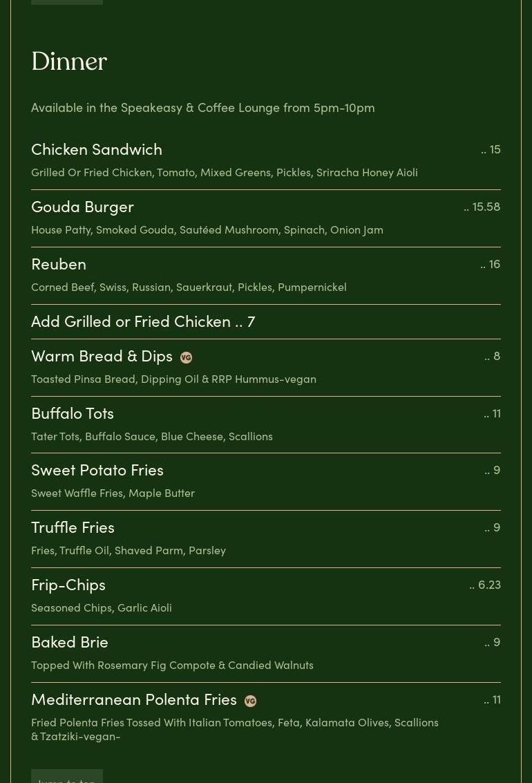Viewport: 532px width, 783px height.
Task: Click the VG icon beside Warm Bread & Dips
Action: coord(186,357)
